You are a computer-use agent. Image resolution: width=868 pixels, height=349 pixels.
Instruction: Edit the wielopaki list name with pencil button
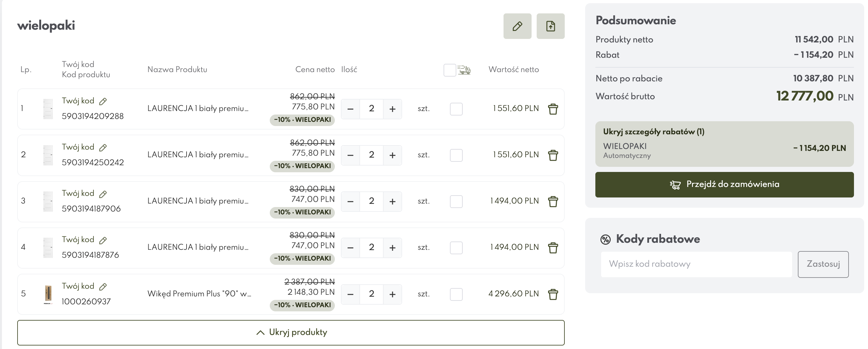(x=517, y=26)
